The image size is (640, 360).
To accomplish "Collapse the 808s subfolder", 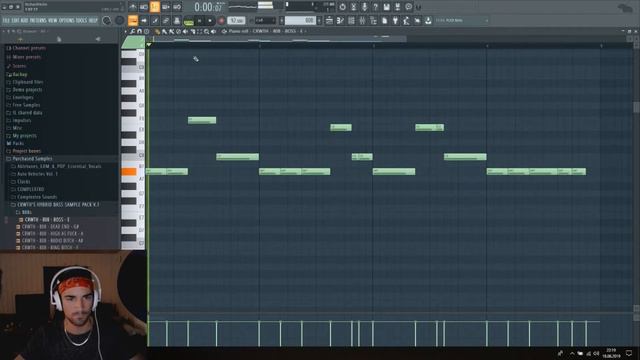I will tap(26, 212).
